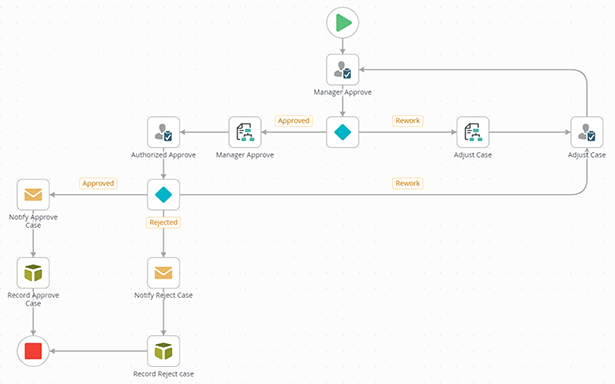Click the Approved label near Manager Approve
The image size is (615, 384).
tap(294, 121)
